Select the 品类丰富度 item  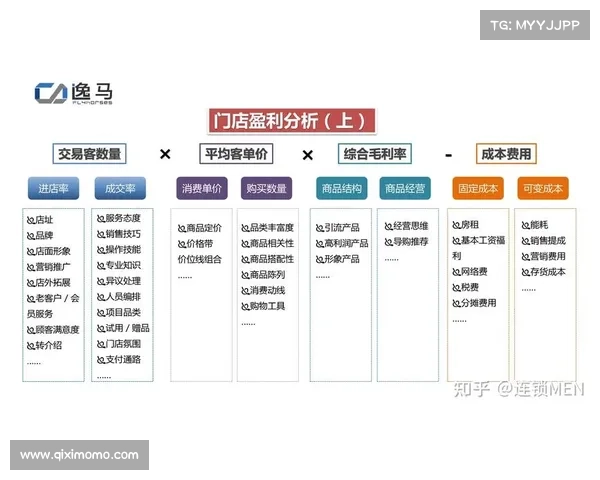pyautogui.click(x=267, y=228)
